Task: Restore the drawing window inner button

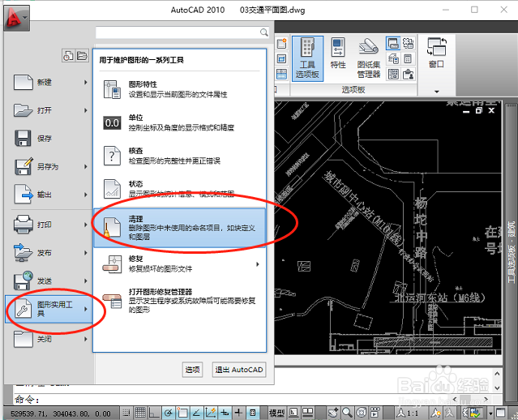Action: pyautogui.click(x=479, y=111)
